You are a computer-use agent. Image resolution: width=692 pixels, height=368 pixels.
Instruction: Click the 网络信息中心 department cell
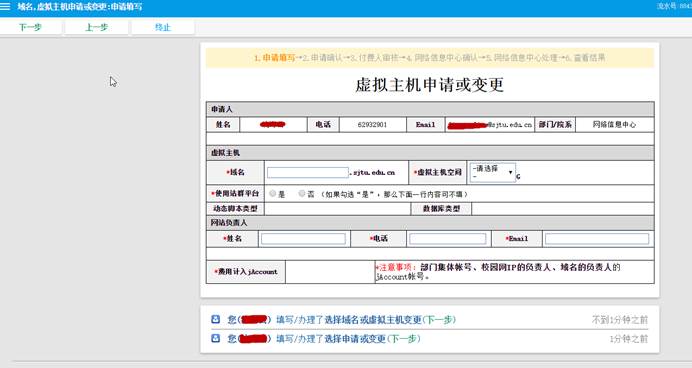click(x=614, y=125)
